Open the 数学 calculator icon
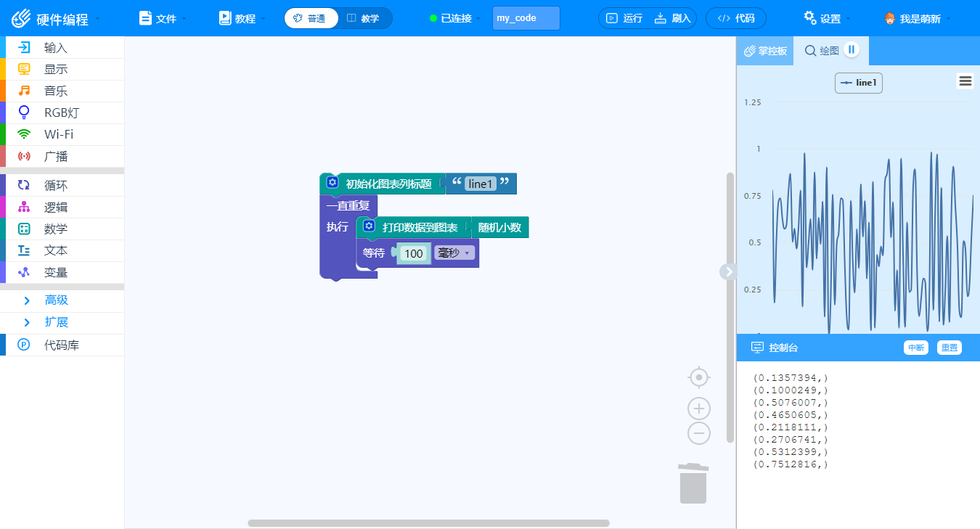Image resolution: width=980 pixels, height=529 pixels. point(24,229)
